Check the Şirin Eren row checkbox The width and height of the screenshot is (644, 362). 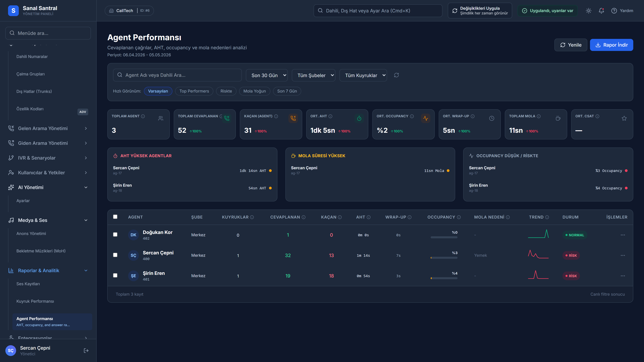115,275
